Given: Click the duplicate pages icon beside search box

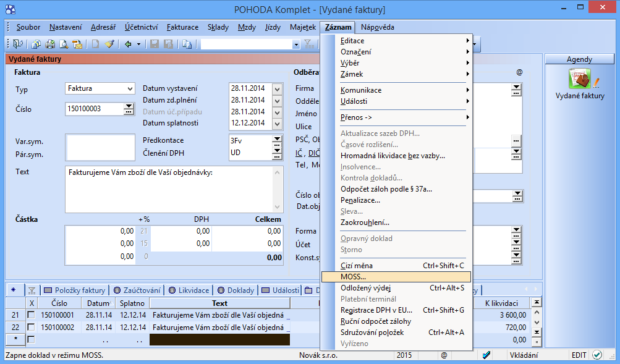Looking at the screenshot, I should (187, 44).
